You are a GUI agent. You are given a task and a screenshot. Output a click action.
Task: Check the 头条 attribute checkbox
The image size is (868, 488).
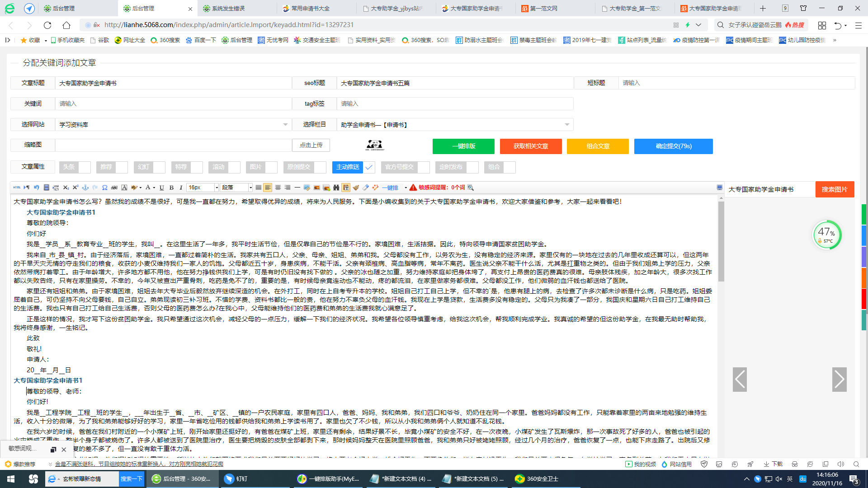tap(85, 167)
